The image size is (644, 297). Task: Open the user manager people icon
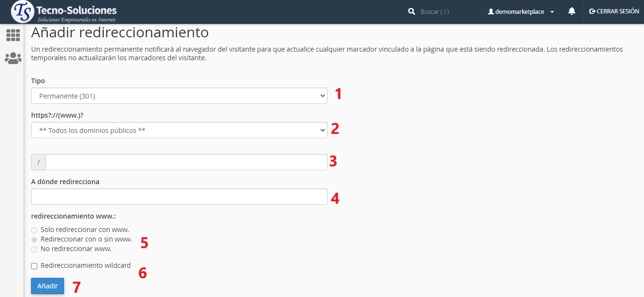point(13,58)
